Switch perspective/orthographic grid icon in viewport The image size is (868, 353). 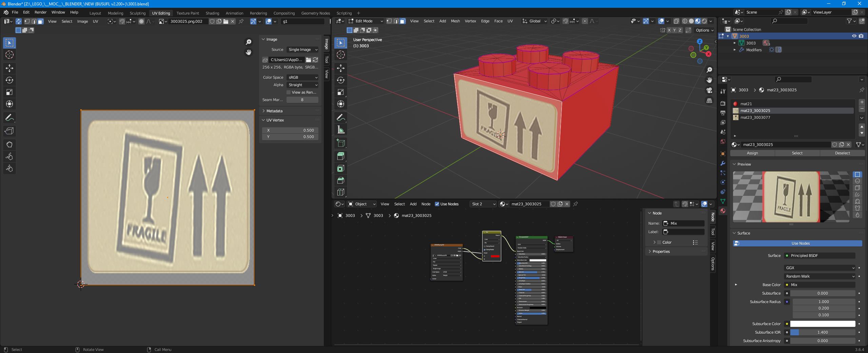(x=709, y=100)
